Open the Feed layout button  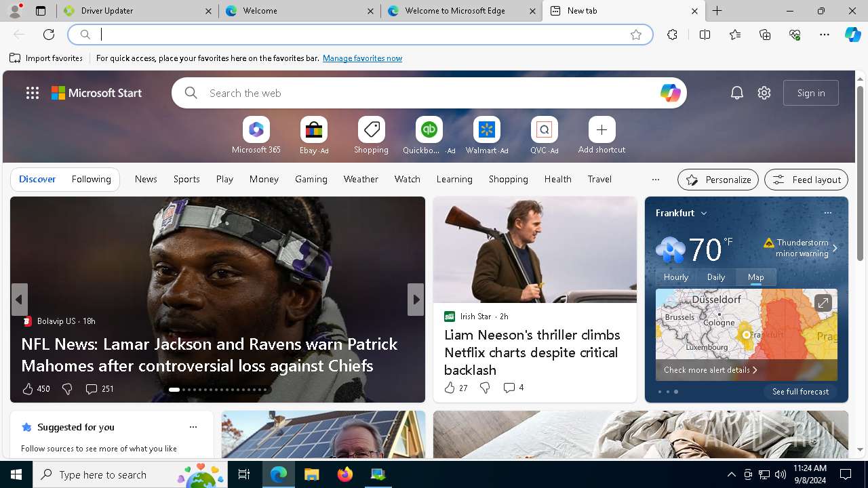click(806, 180)
